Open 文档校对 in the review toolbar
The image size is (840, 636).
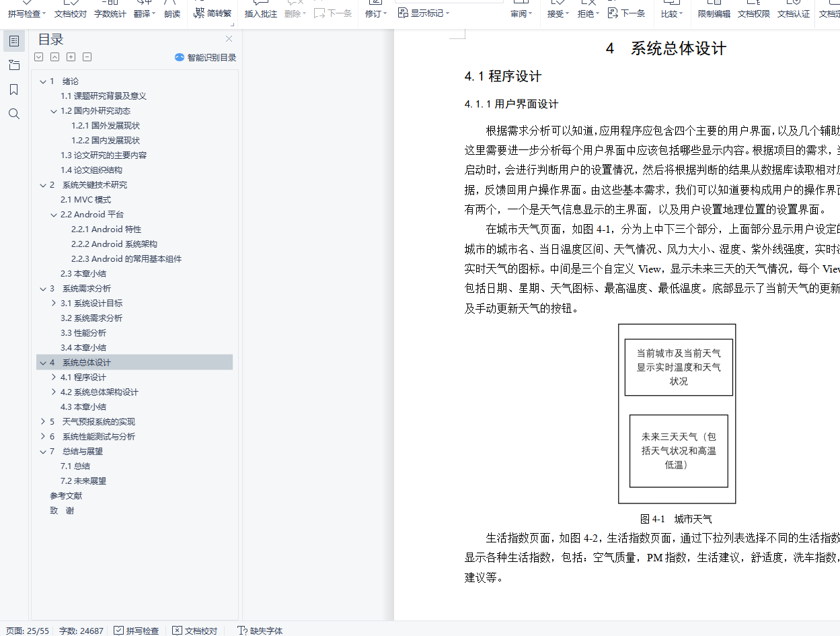(x=71, y=13)
